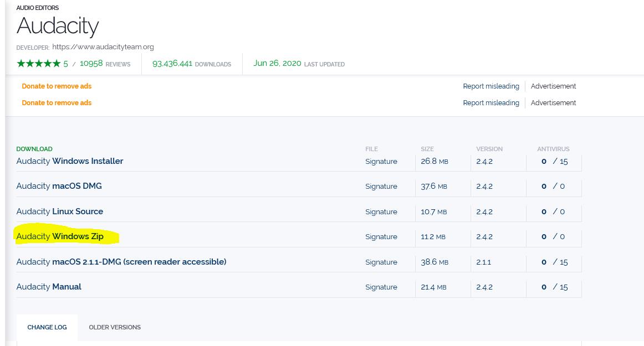Open Signature file for macOS DMG
Viewport: 644px width, 346px height.
pos(381,187)
